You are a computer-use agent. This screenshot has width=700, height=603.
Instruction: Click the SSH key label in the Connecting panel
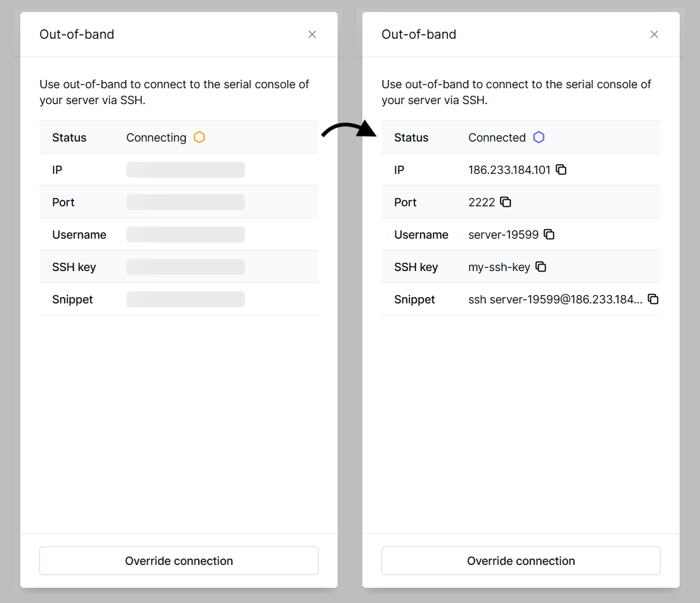coord(74,267)
